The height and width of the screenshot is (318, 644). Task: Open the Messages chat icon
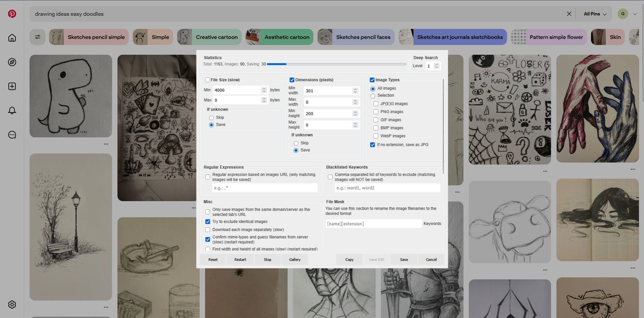(12, 135)
